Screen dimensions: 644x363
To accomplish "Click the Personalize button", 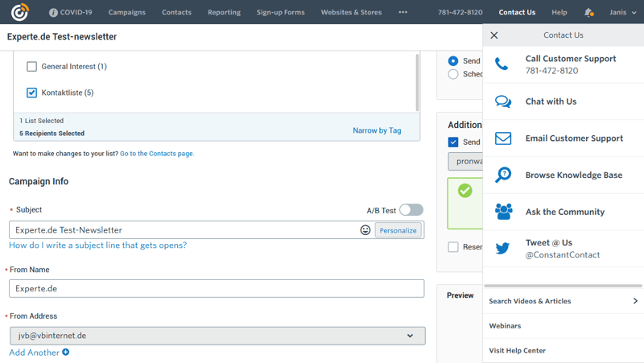I will tap(398, 230).
